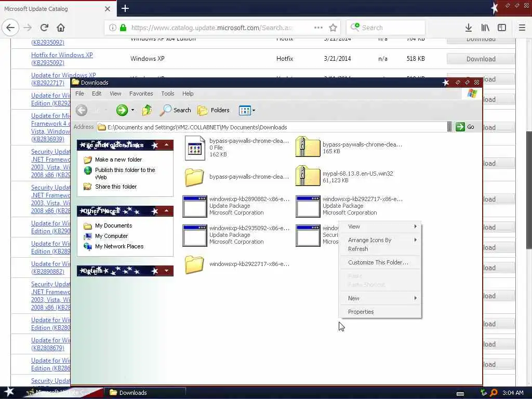Switch to Microsoft Update Catalog browser tab
The height and width of the screenshot is (399, 532).
[x=58, y=9]
